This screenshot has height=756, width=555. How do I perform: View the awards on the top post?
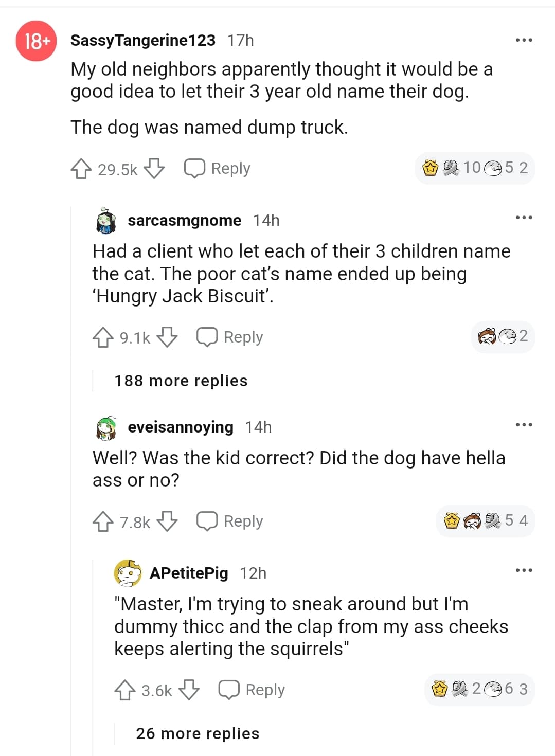pyautogui.click(x=474, y=169)
